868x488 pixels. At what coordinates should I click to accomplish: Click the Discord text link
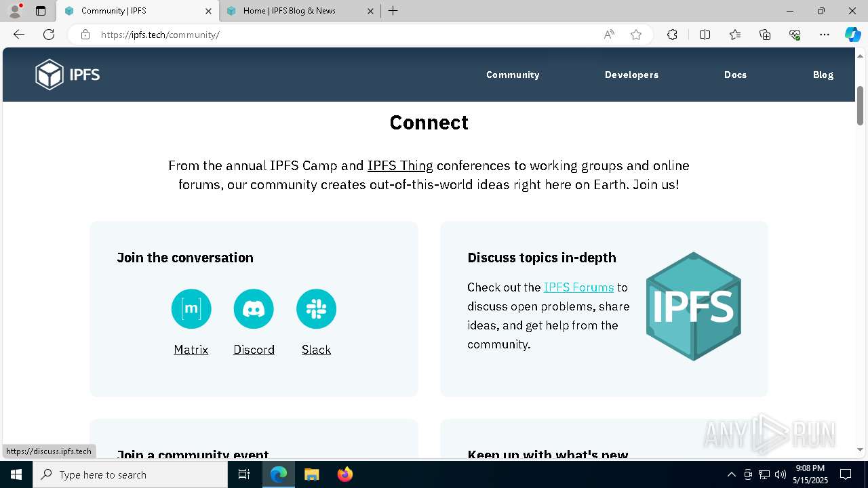click(x=254, y=350)
